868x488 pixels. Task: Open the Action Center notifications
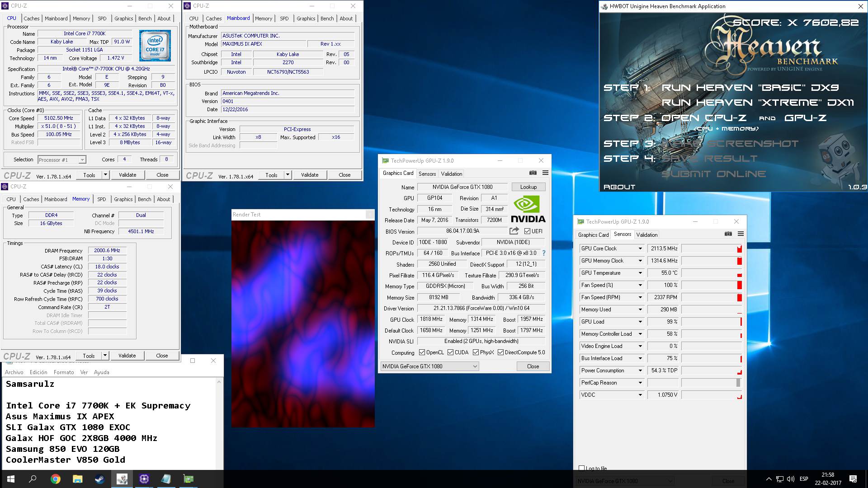pyautogui.click(x=853, y=479)
